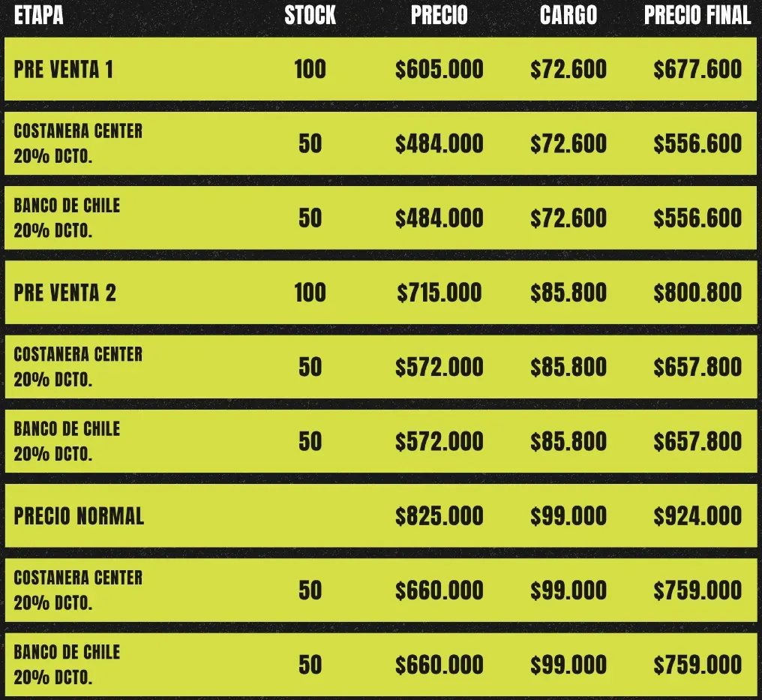Viewport: 762px width, 700px height.
Task: Click the $605.000 price value
Action: (439, 70)
